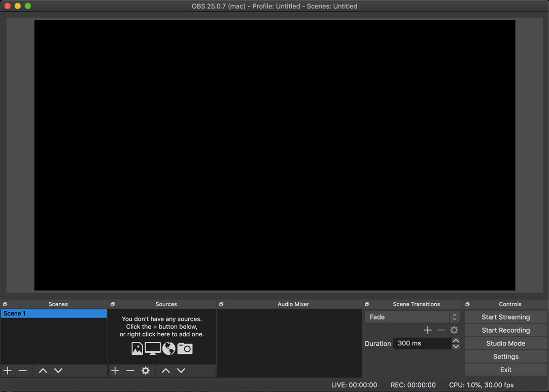549x392 pixels.
Task: Click the LIVE: 00:00:00 status text
Action: (x=354, y=385)
